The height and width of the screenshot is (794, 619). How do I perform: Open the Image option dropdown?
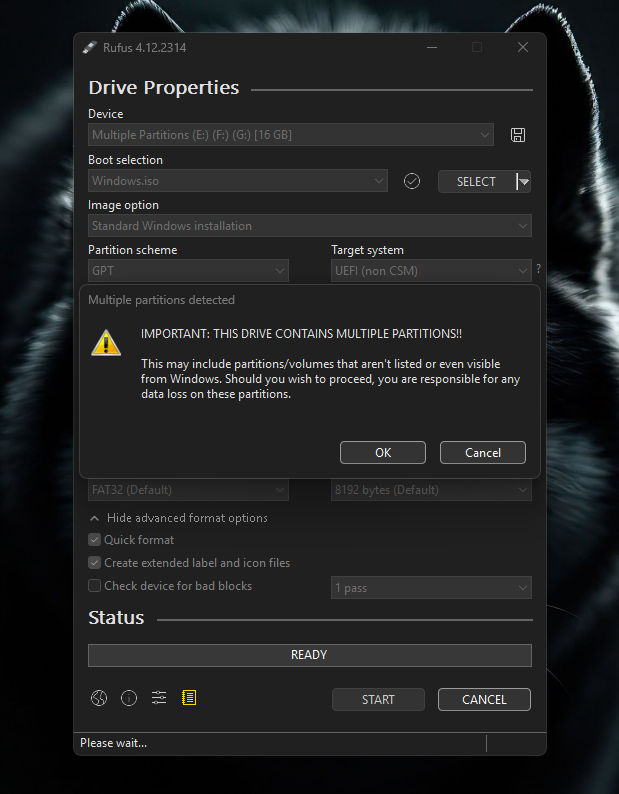[310, 225]
